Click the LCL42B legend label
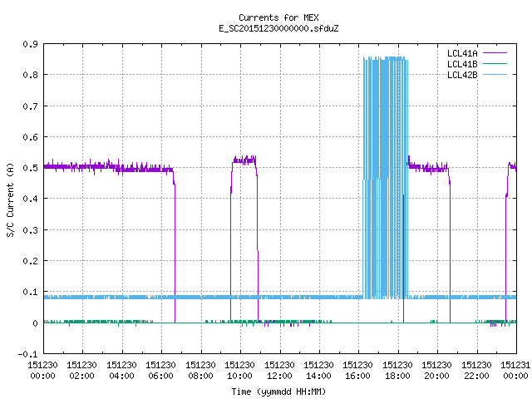This screenshot has height=399, width=532. click(x=462, y=75)
